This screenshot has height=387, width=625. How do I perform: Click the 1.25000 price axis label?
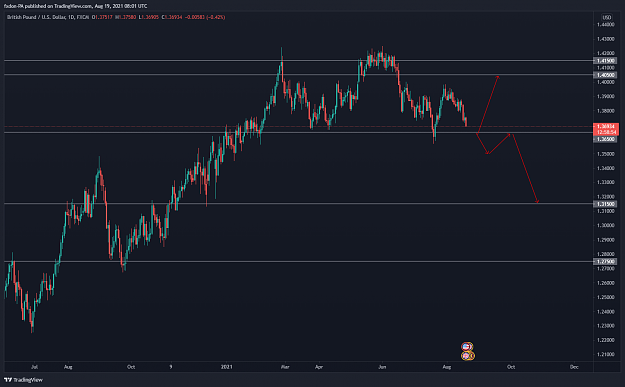[605, 297]
